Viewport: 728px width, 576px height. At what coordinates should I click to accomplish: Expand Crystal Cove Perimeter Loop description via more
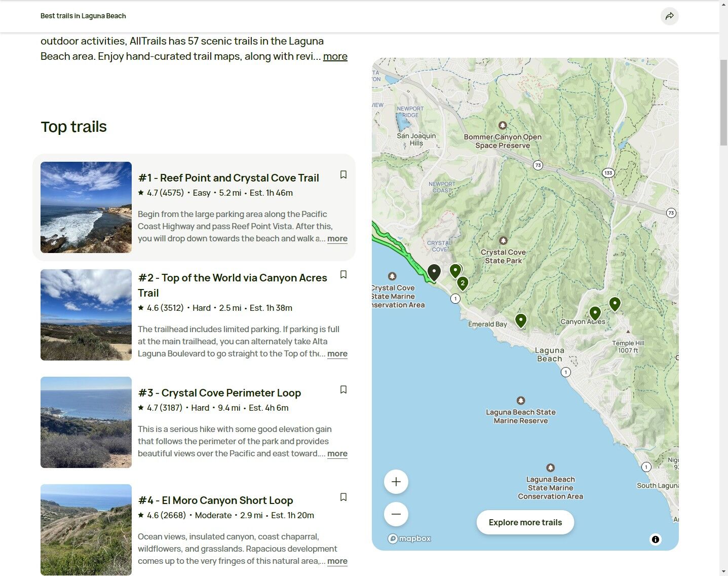click(x=337, y=453)
